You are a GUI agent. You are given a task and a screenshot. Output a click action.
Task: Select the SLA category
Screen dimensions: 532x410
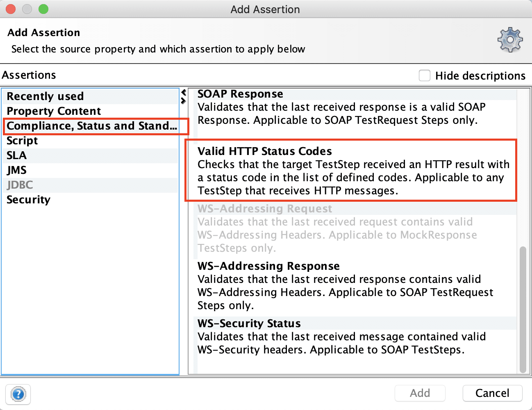(x=17, y=155)
